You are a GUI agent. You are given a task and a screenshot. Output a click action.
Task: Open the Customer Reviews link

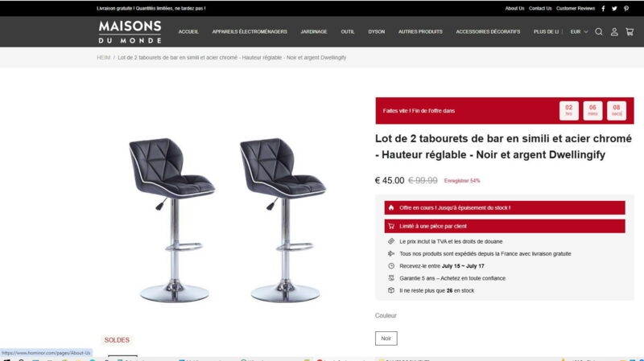(x=576, y=8)
